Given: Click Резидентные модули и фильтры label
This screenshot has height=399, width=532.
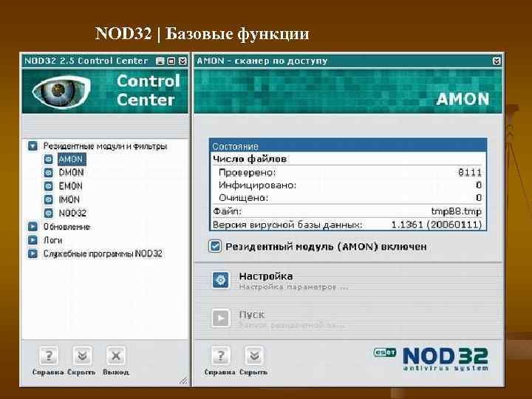Looking at the screenshot, I should (x=105, y=146).
